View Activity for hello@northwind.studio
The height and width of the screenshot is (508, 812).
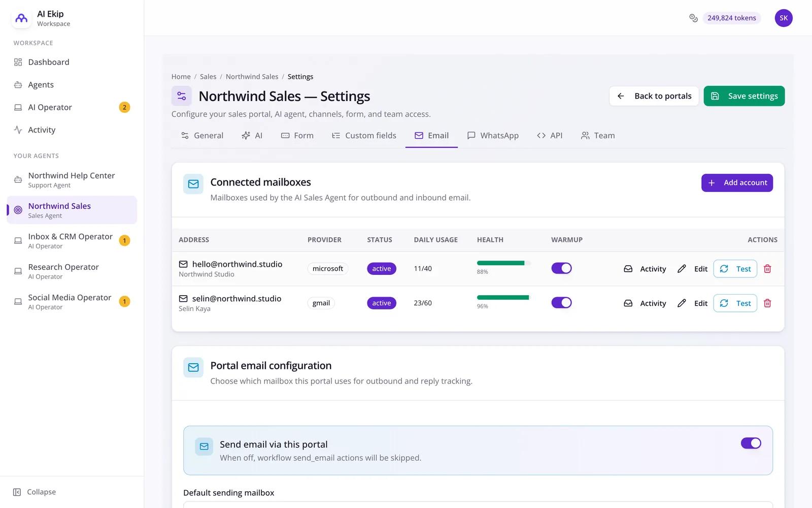[645, 269]
